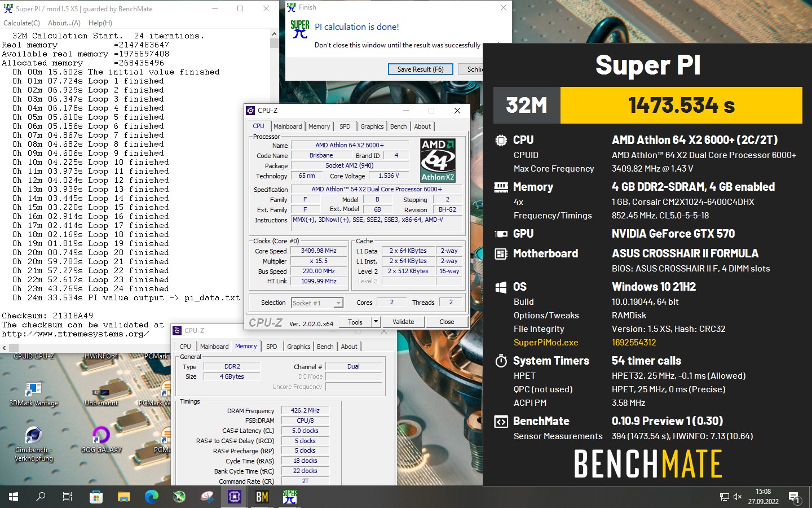Open the Graphics tab in front CPU-Z
This screenshot has width=812, height=508.
click(x=372, y=126)
